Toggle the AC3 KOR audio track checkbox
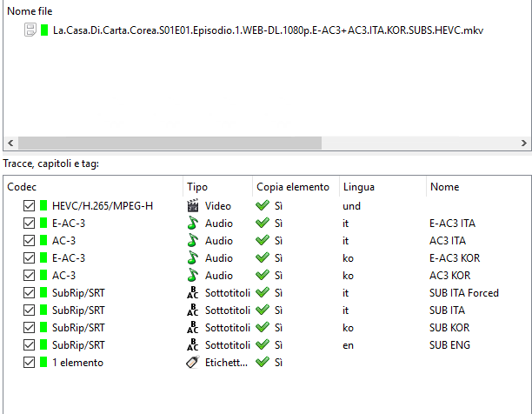The width and height of the screenshot is (532, 414). click(30, 275)
